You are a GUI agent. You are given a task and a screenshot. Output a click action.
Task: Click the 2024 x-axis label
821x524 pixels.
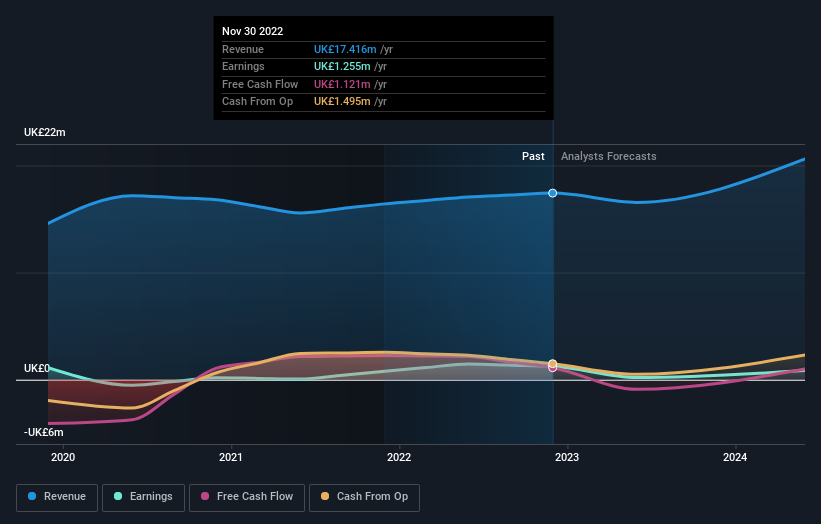735,457
